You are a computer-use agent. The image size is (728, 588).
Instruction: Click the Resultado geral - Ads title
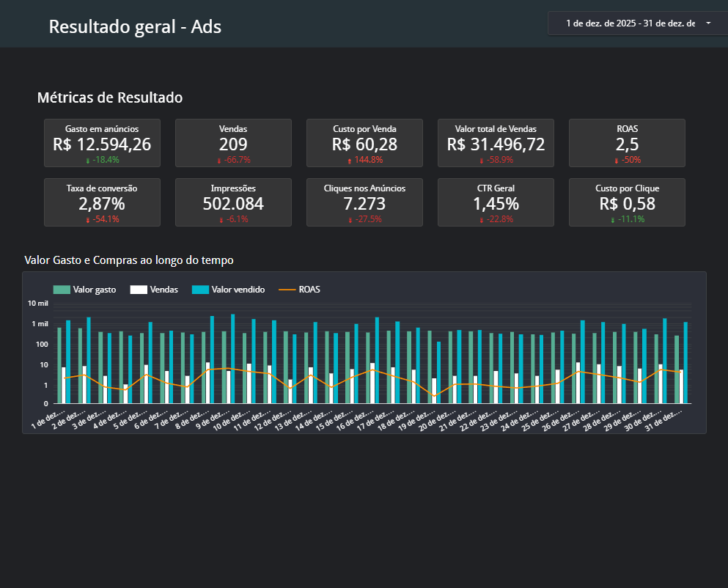pos(135,26)
